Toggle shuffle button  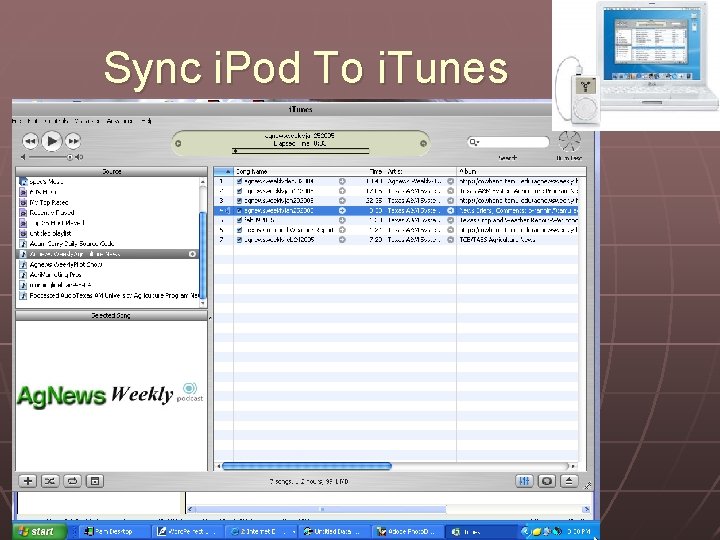(50, 481)
